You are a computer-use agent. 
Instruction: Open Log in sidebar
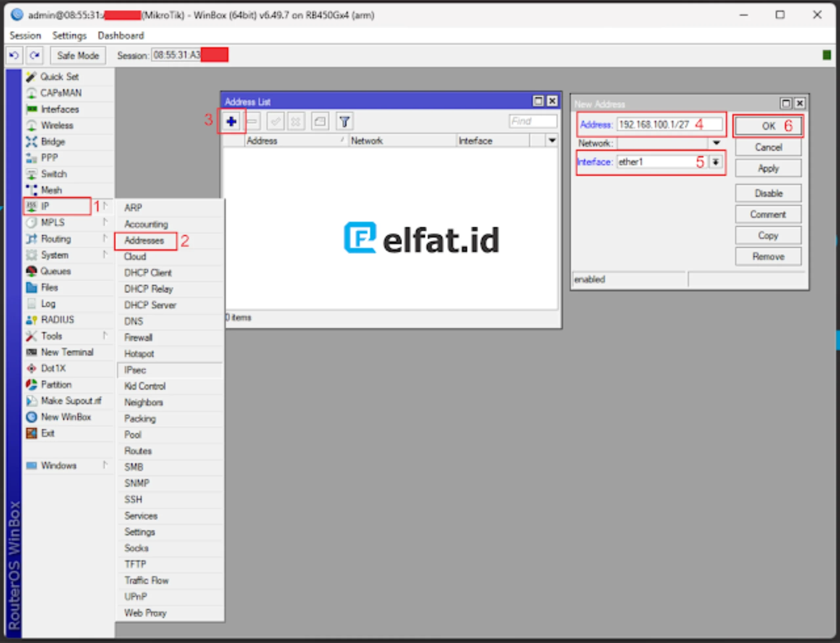pyautogui.click(x=68, y=303)
